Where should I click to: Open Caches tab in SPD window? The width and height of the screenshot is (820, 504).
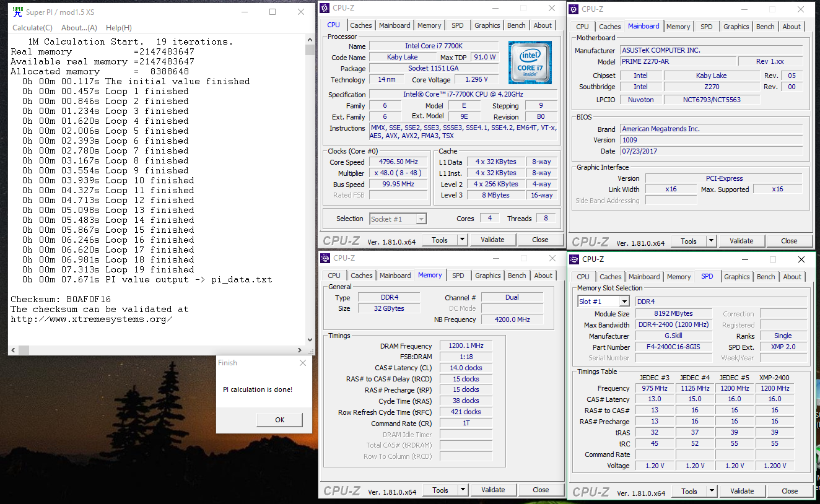pyautogui.click(x=611, y=277)
